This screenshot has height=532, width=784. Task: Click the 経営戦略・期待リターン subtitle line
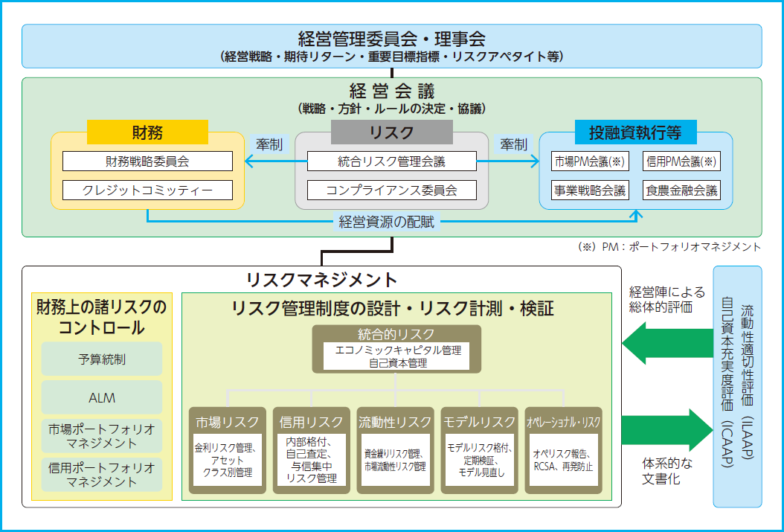point(391,56)
